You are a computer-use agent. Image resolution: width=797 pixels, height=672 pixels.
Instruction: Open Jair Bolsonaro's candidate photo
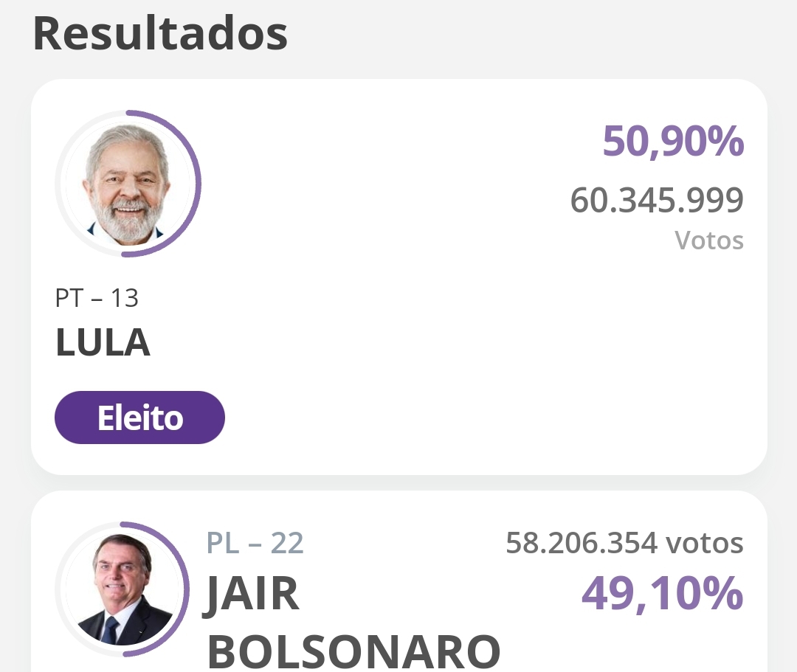click(122, 589)
